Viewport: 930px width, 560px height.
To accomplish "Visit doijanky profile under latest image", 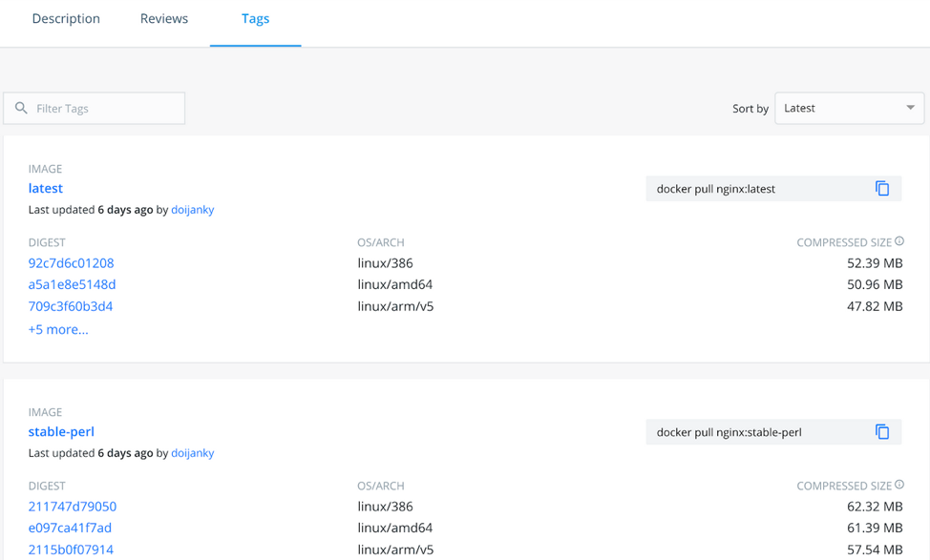I will tap(192, 210).
